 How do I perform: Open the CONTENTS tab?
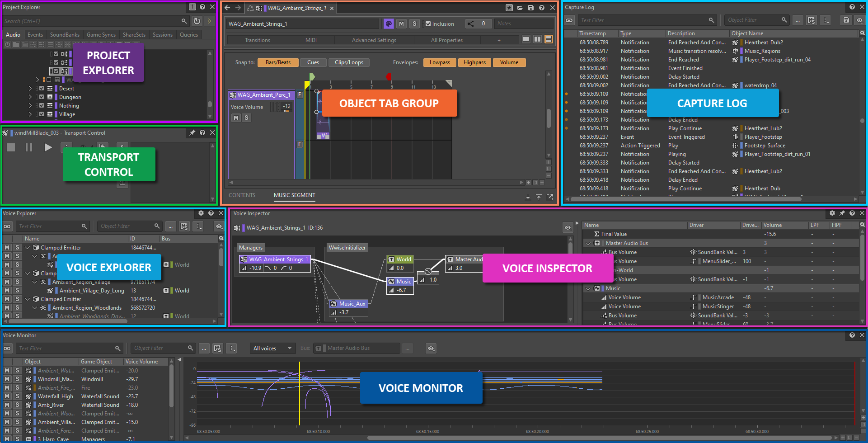pyautogui.click(x=242, y=195)
